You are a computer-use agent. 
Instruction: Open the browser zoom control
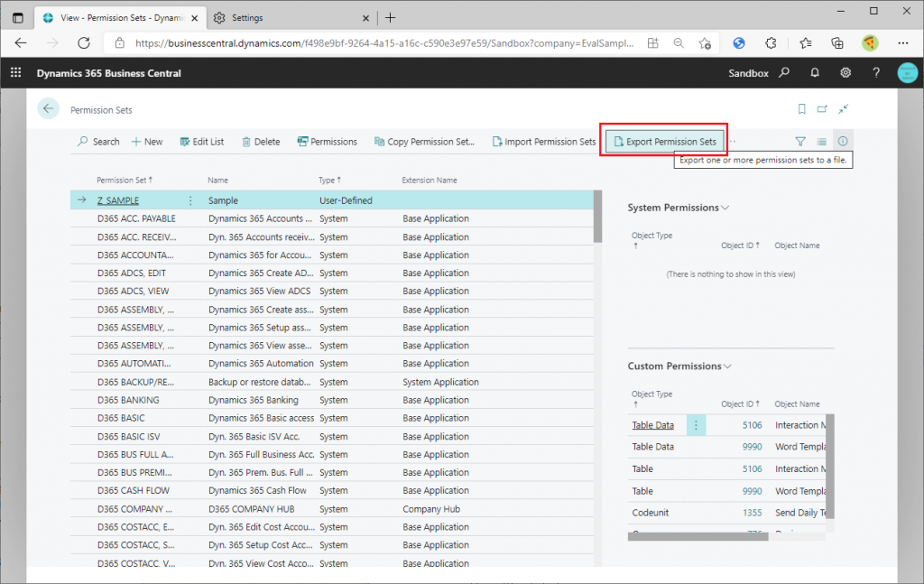[679, 42]
